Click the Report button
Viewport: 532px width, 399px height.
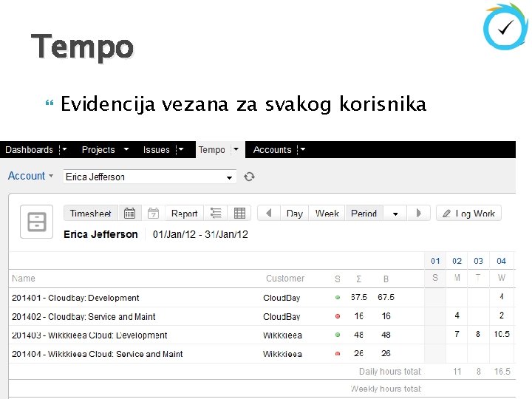184,214
